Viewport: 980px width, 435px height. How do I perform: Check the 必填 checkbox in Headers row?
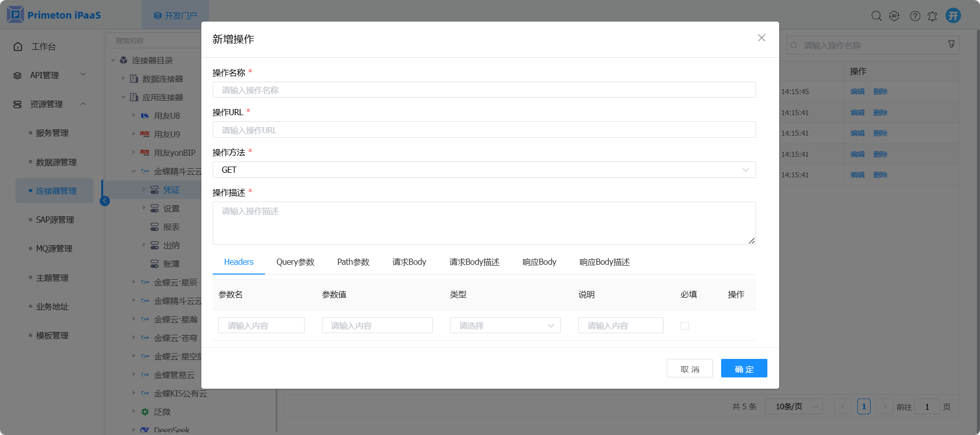tap(684, 325)
